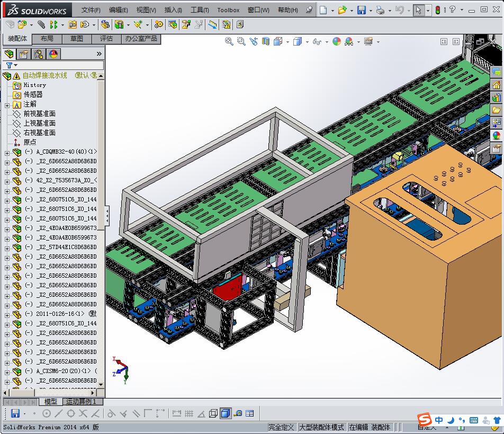The width and height of the screenshot is (504, 434).
Task: Open the ConfigurationManager panel tab
Action: (x=38, y=54)
